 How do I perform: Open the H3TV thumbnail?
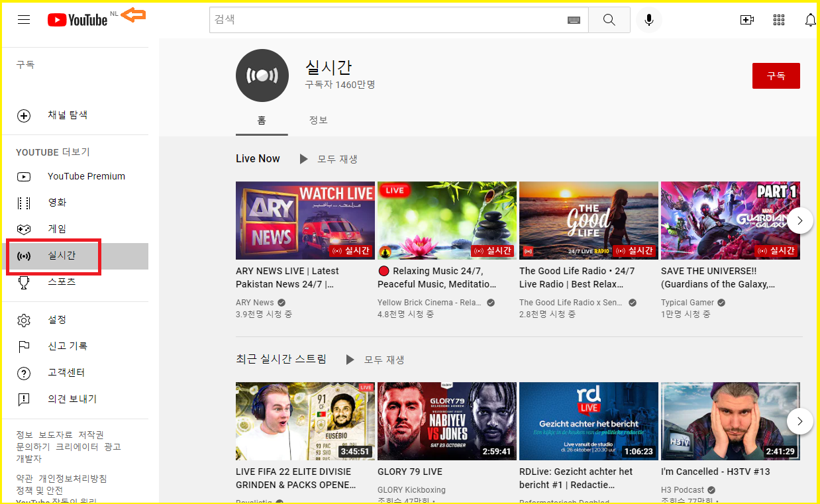pyautogui.click(x=731, y=421)
